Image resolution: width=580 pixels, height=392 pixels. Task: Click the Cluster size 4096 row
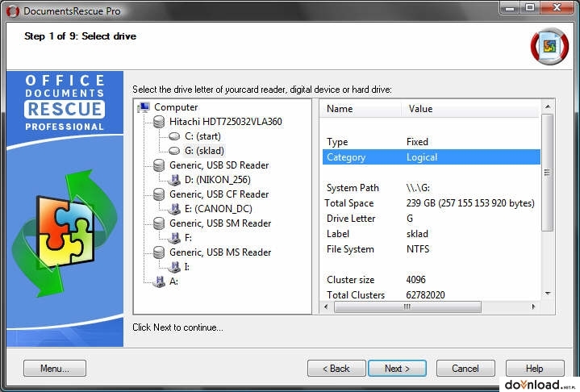pos(432,280)
